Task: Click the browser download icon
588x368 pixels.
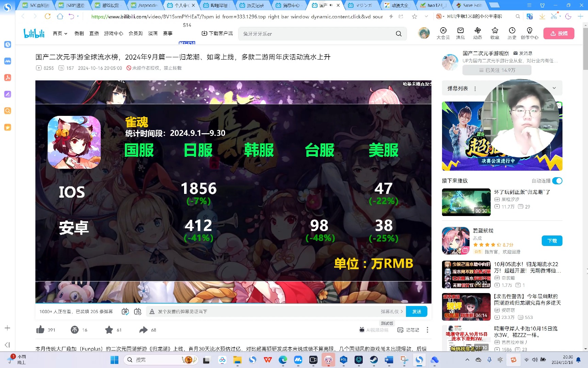Action: coord(542,16)
